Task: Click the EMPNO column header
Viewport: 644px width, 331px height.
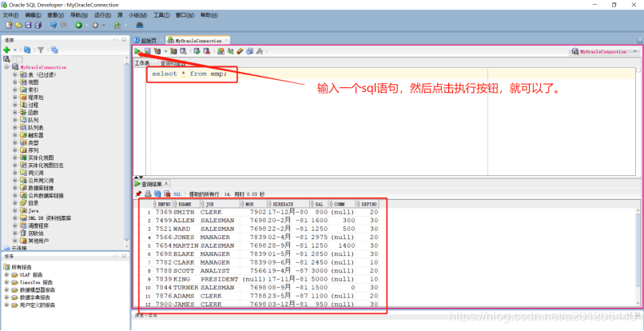Action: 164,204
